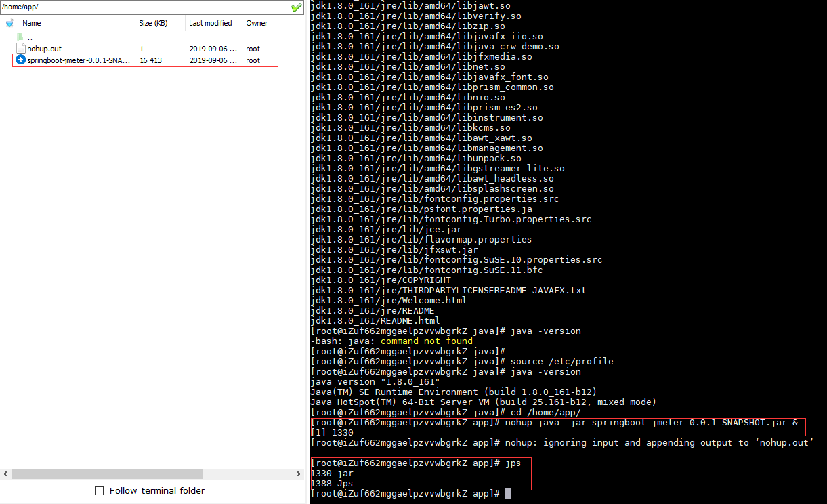Image resolution: width=827 pixels, height=504 pixels.
Task: Enable Follow terminal folder
Action: 99,490
